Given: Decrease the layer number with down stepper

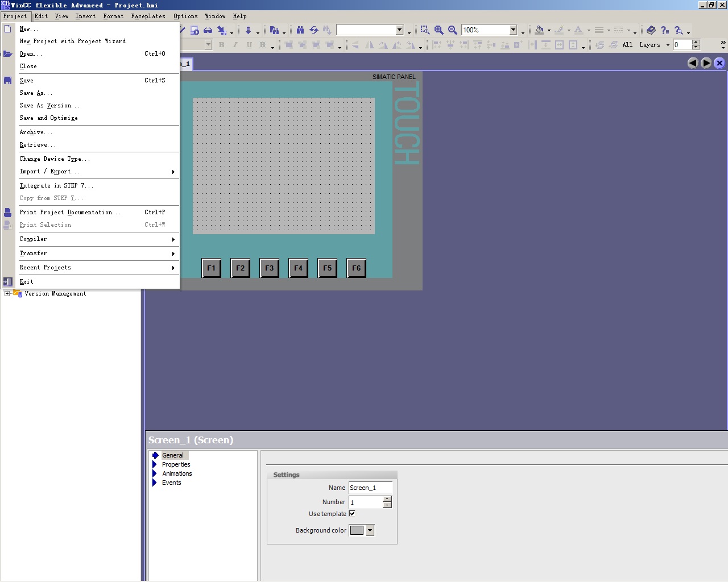Looking at the screenshot, I should [696, 47].
